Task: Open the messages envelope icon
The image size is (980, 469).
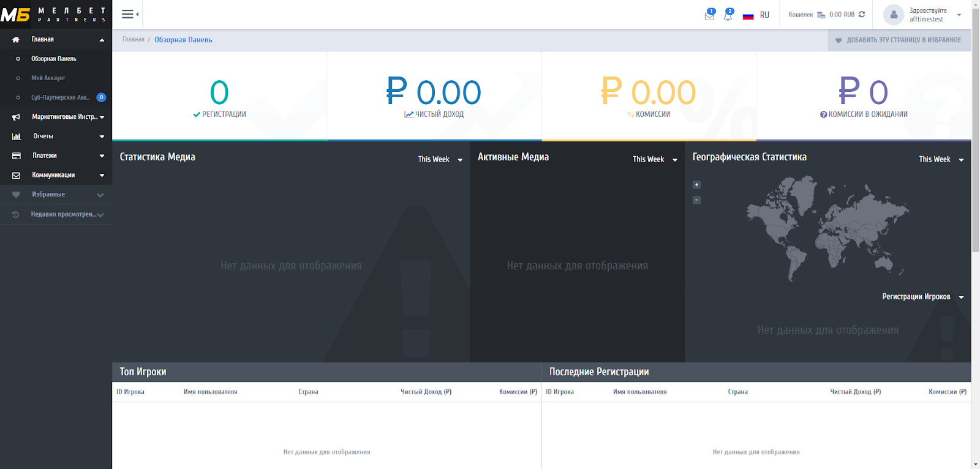Action: (709, 16)
